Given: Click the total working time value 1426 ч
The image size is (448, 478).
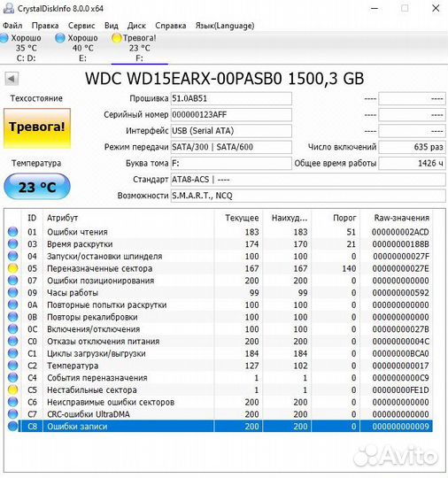Looking at the screenshot, I should point(412,163).
